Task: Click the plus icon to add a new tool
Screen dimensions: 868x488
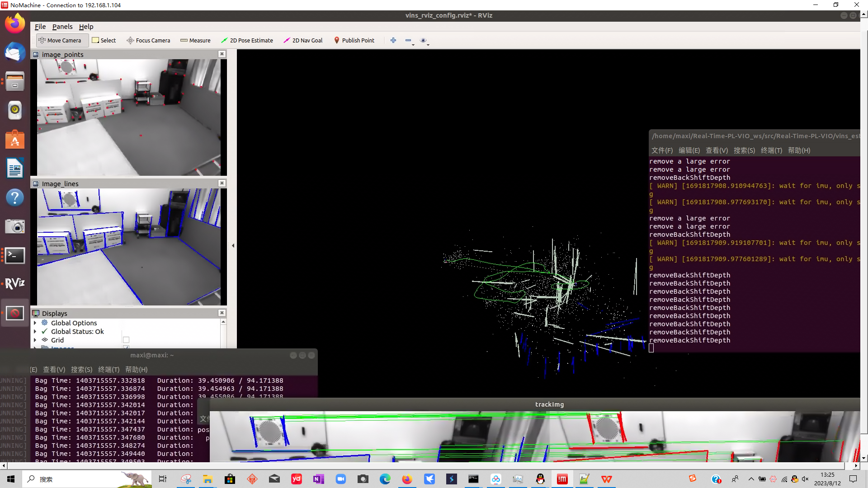Action: coord(393,40)
